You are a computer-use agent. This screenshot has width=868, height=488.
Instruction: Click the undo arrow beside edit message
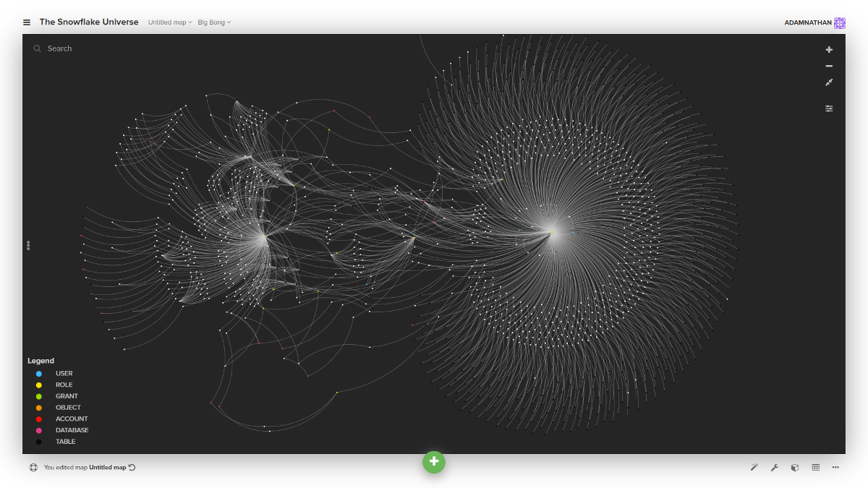pos(132,468)
